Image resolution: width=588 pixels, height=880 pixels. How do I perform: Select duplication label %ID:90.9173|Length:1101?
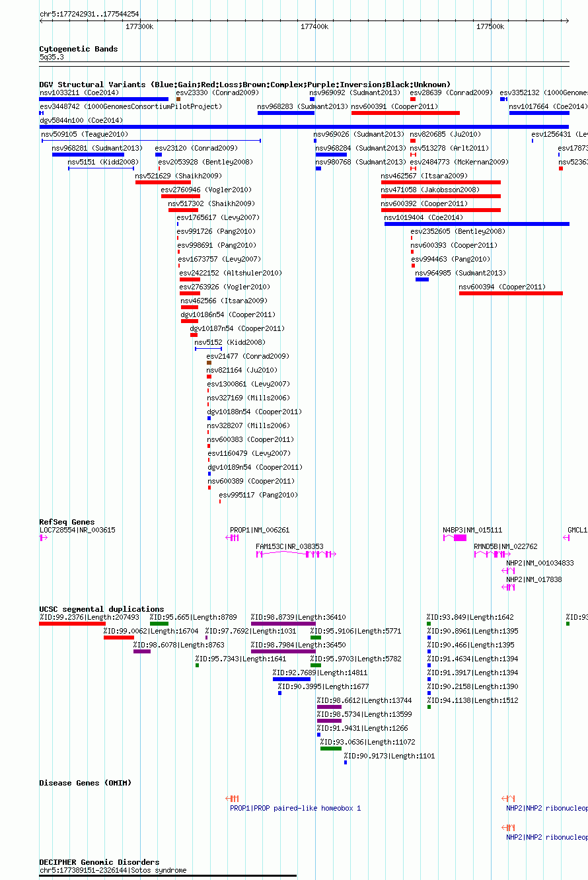389,756
